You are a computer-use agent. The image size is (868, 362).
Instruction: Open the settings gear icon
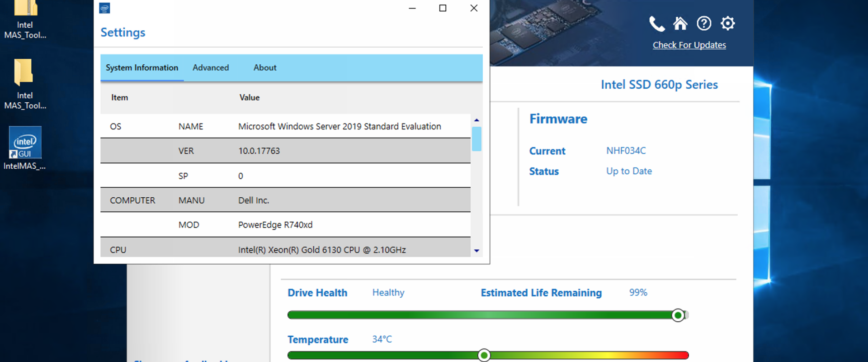728,23
